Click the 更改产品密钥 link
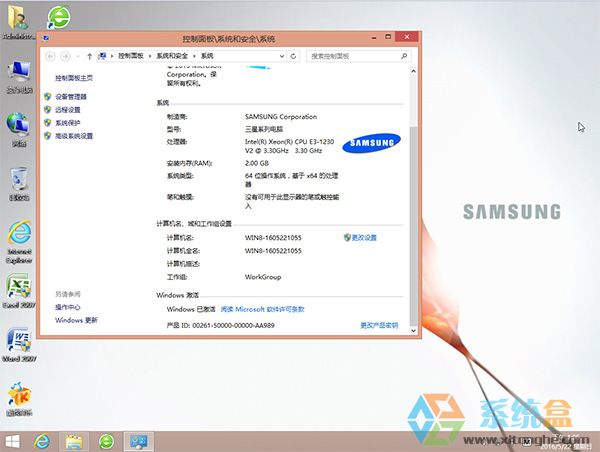Screen dimensions: 600x452 [x=379, y=325]
